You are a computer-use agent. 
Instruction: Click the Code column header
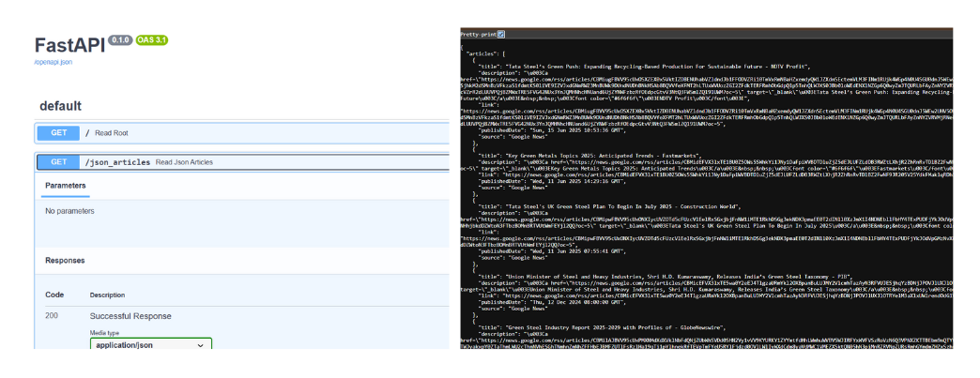tap(54, 295)
